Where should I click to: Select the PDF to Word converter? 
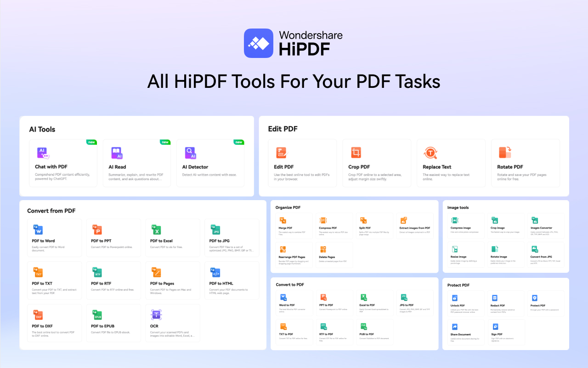[x=54, y=238]
